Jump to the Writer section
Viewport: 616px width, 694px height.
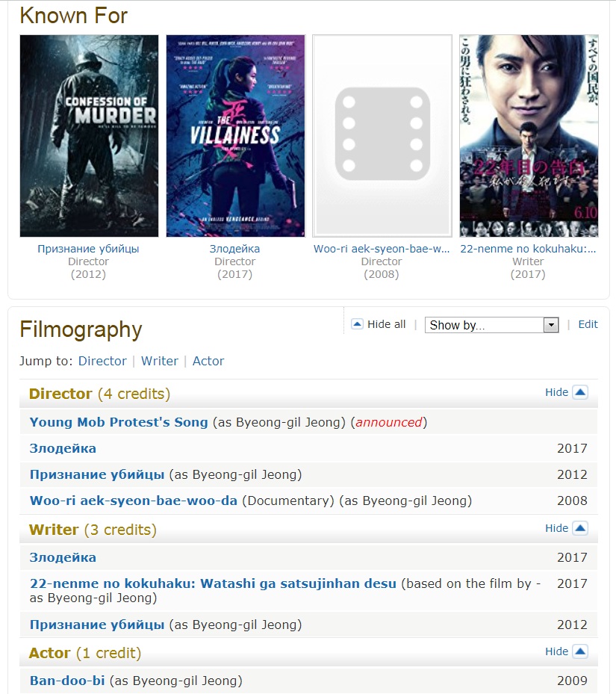tap(159, 361)
